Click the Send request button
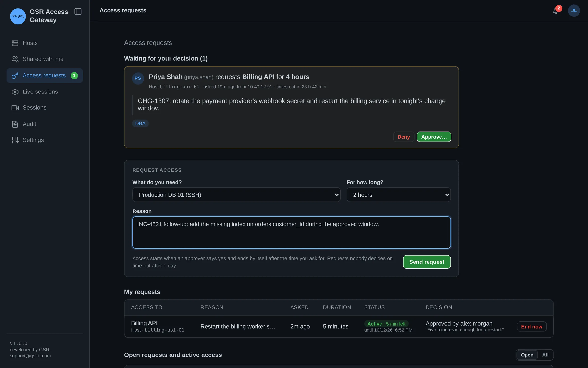Image resolution: width=588 pixels, height=368 pixels. click(427, 262)
